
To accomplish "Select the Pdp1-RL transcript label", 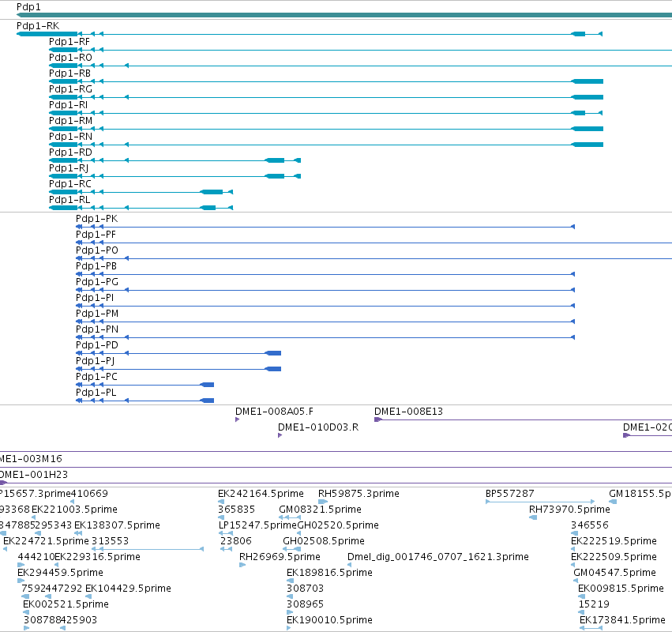I will coord(69,200).
